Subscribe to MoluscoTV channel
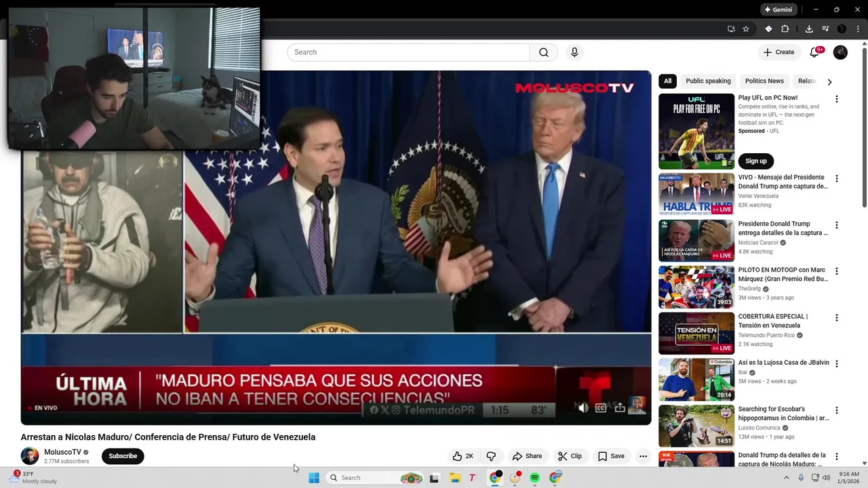This screenshot has height=488, width=868. pyautogui.click(x=123, y=456)
